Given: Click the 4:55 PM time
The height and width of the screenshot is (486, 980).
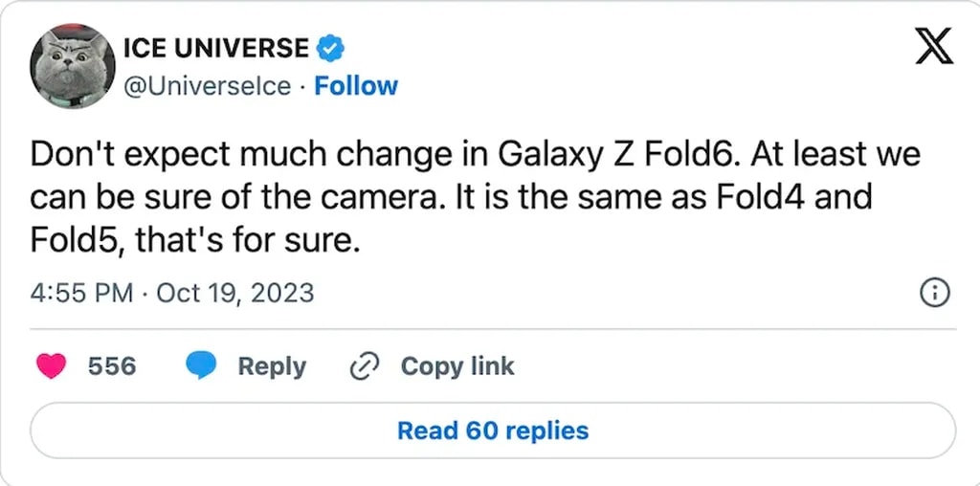Looking at the screenshot, I should click(81, 292).
